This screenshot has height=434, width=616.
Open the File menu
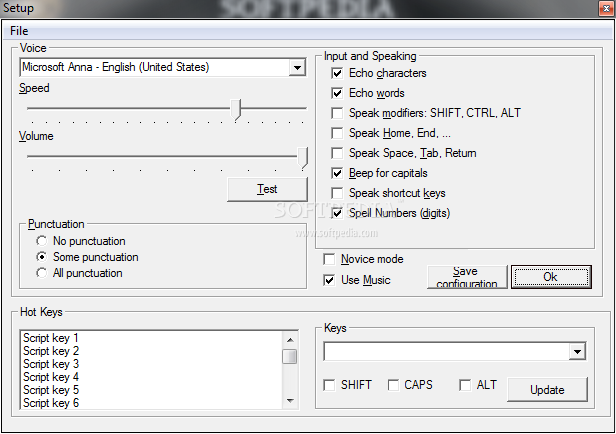pyautogui.click(x=19, y=31)
